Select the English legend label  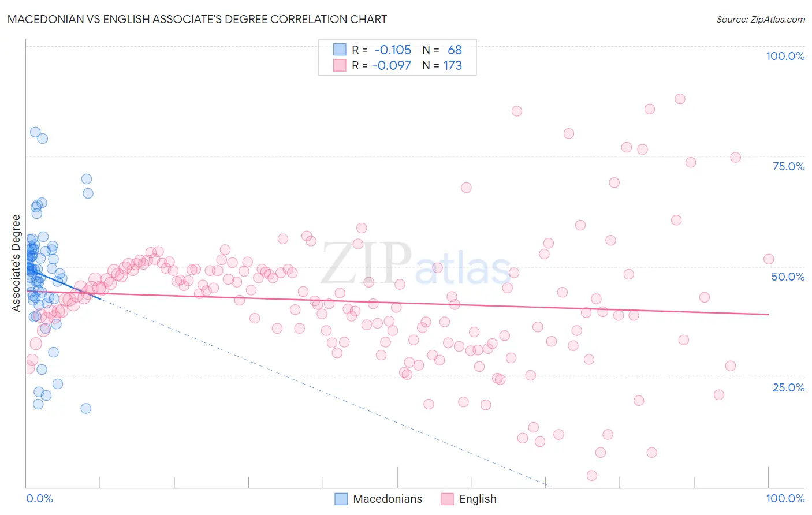(x=478, y=499)
